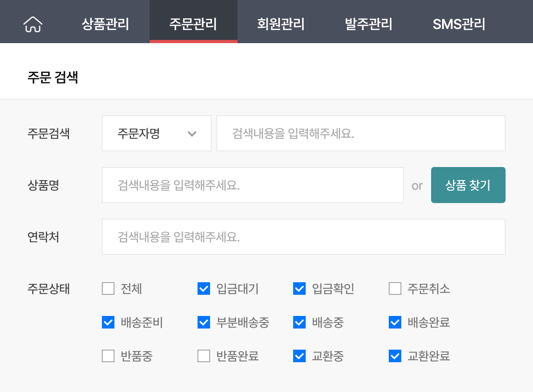Open the 주문자명 search type dropdown

(156, 133)
